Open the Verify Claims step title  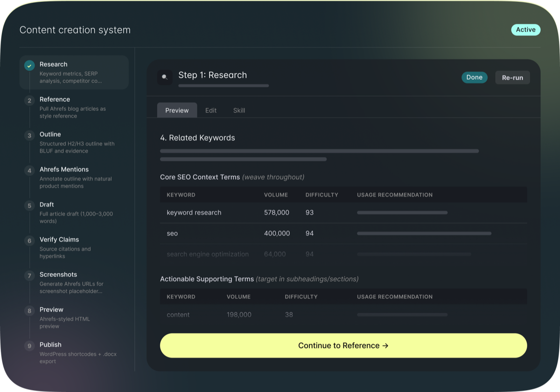click(59, 240)
